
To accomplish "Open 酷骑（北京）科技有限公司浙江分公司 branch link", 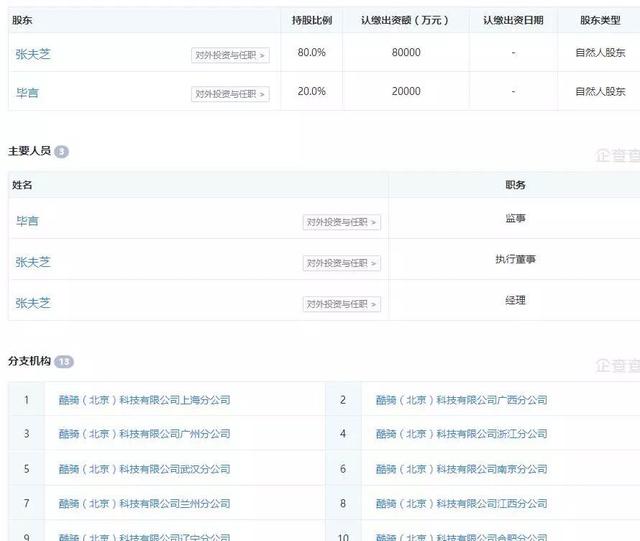I will tap(462, 434).
